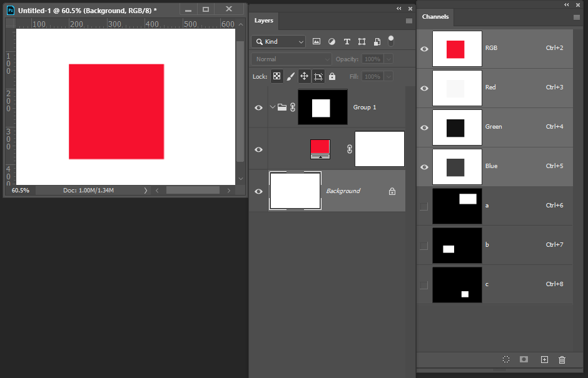
Task: Click the lock all padlock icon
Action: (332, 76)
